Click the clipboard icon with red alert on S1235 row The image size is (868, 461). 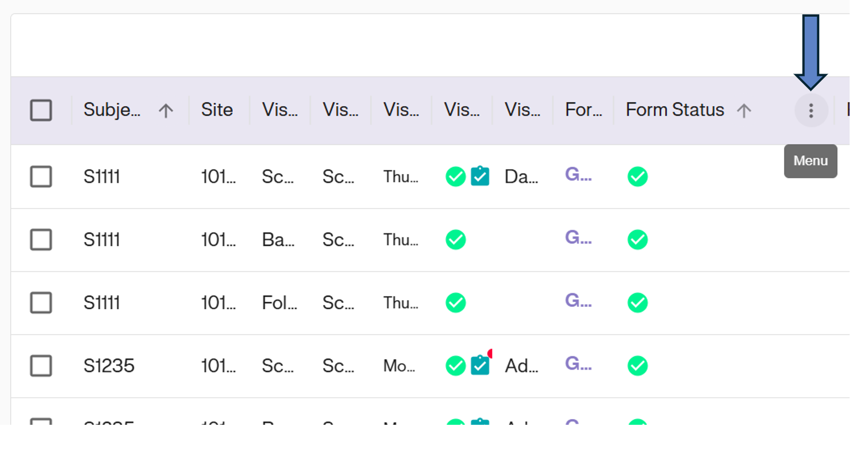point(479,365)
